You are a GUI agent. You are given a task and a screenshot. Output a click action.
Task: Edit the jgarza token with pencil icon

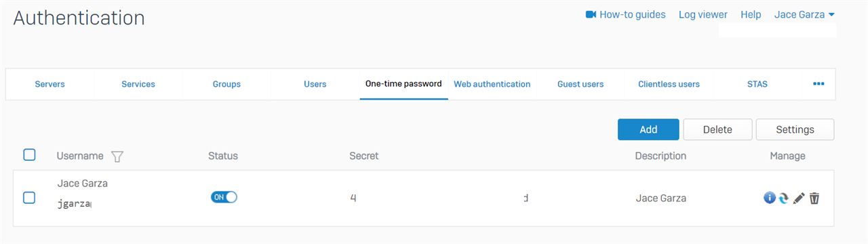pos(799,198)
